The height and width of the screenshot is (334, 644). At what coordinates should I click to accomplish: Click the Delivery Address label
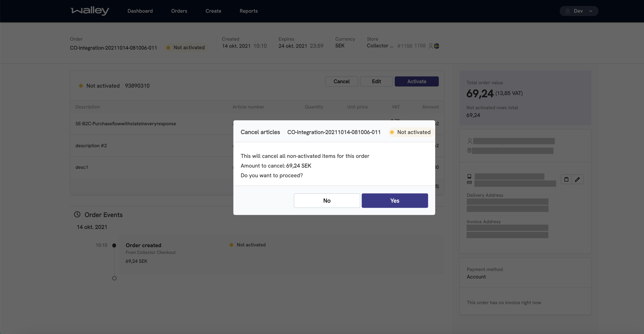pyautogui.click(x=485, y=195)
